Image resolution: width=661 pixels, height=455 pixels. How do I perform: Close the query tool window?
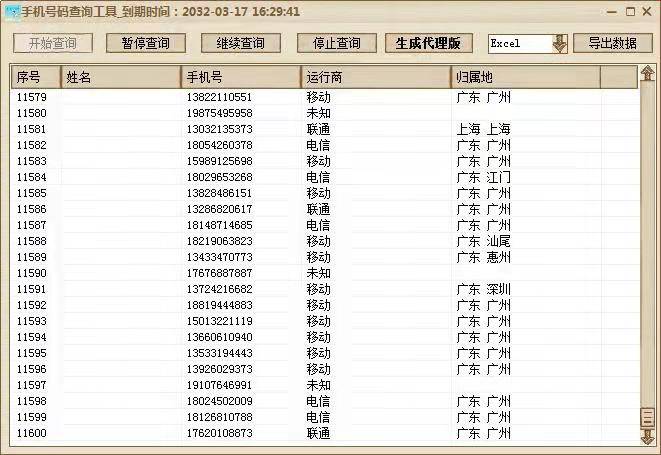click(647, 12)
